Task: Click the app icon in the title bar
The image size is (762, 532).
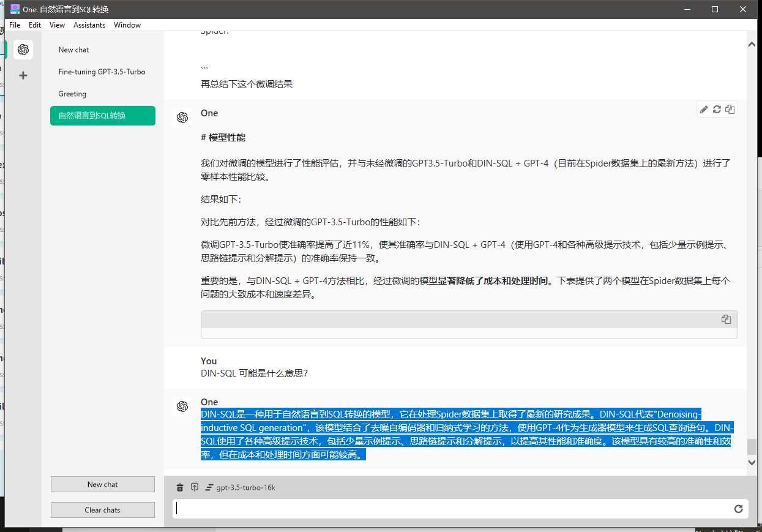Action: [15, 9]
